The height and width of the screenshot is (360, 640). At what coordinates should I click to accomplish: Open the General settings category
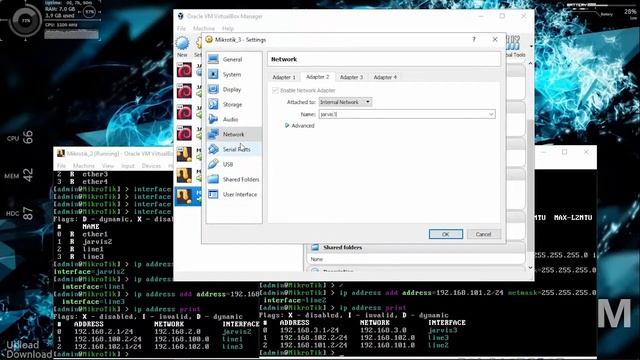(x=233, y=60)
